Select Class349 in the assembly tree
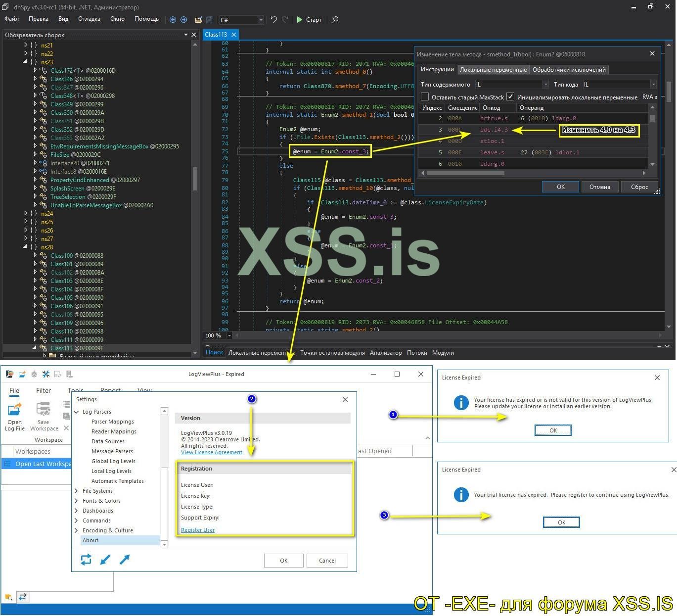The height and width of the screenshot is (616, 677). pos(61,104)
